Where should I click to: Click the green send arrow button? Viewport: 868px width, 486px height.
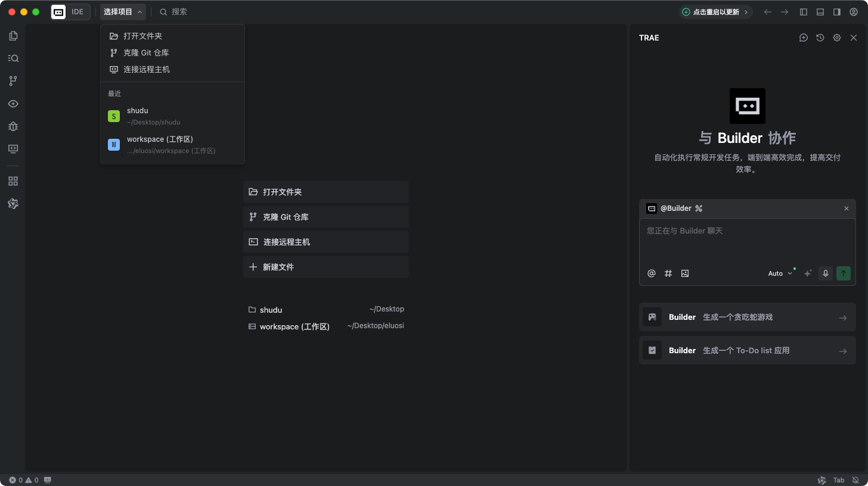coord(844,273)
